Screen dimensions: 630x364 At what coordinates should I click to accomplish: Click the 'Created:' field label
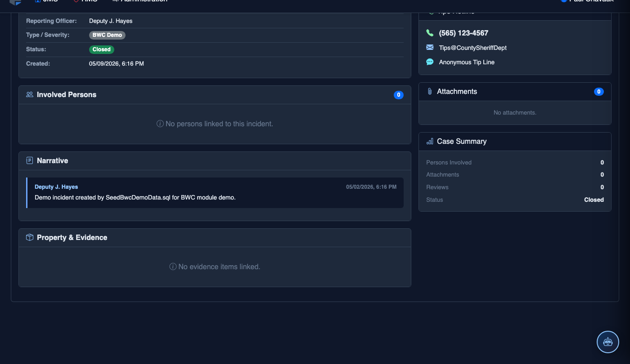click(x=38, y=64)
